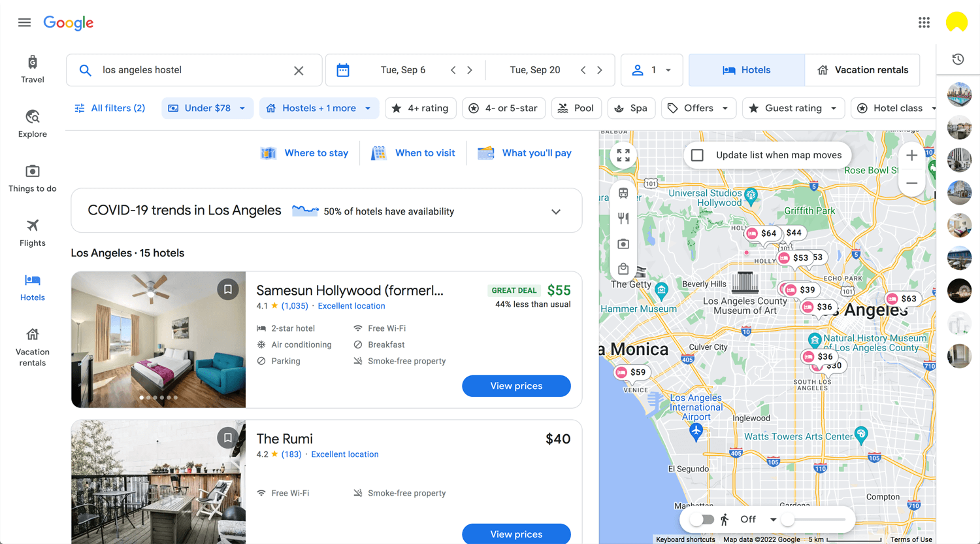Select the $44 map price marker
This screenshot has width=980, height=544.
(x=794, y=233)
